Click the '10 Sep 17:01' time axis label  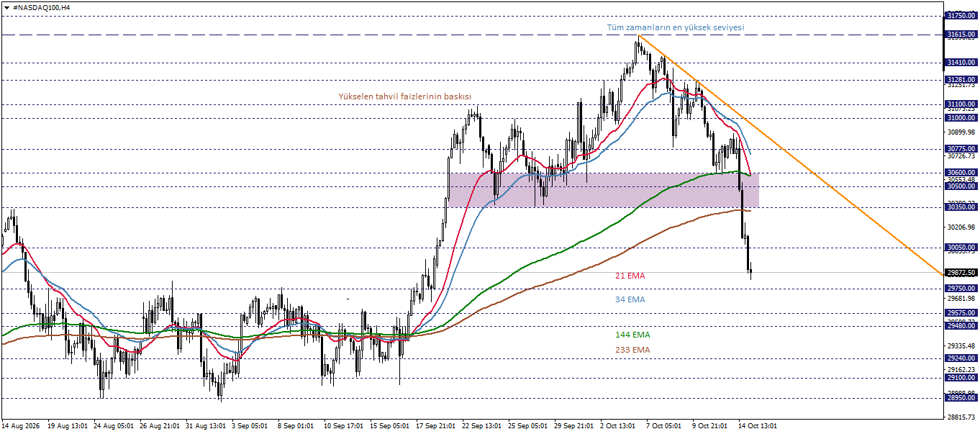point(345,426)
